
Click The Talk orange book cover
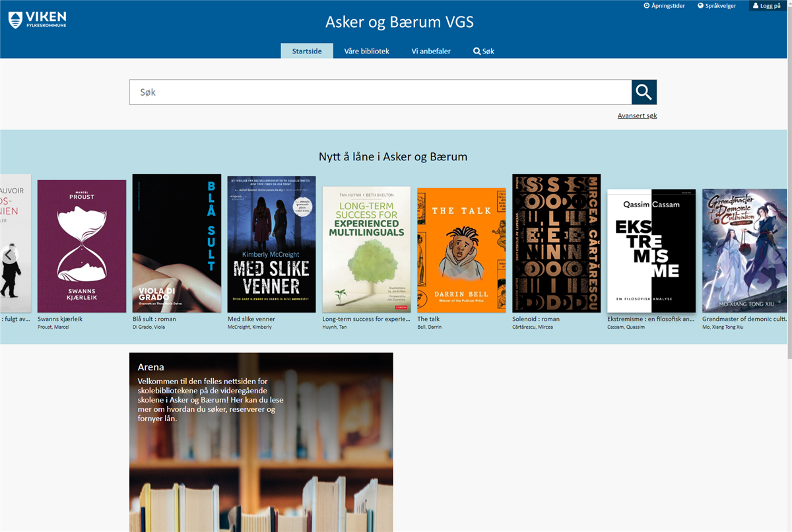(461, 249)
